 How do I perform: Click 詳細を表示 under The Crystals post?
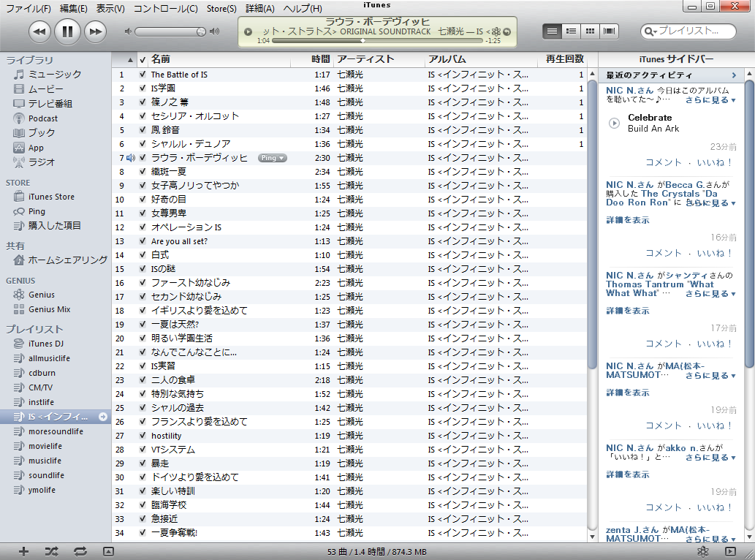pos(628,220)
